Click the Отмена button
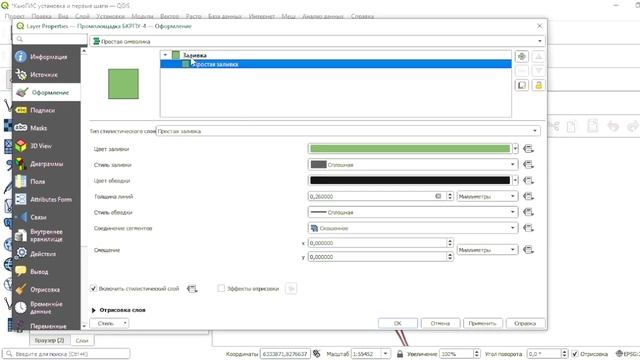Image resolution: width=640 pixels, height=360 pixels. (x=440, y=323)
